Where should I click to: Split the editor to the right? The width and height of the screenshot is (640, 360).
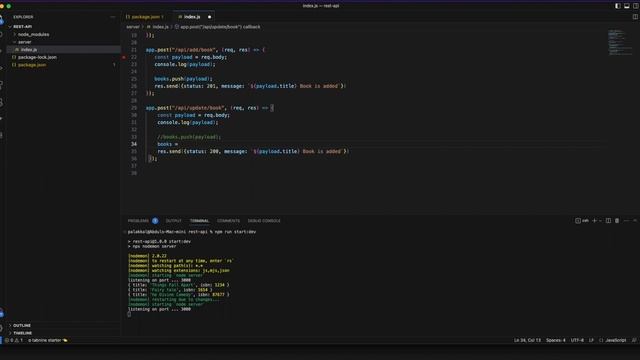point(635,17)
